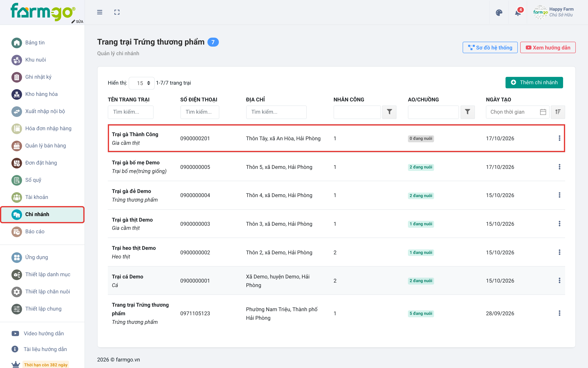The image size is (588, 368).
Task: Open notifications bell with 4 alerts
Action: [x=518, y=12]
